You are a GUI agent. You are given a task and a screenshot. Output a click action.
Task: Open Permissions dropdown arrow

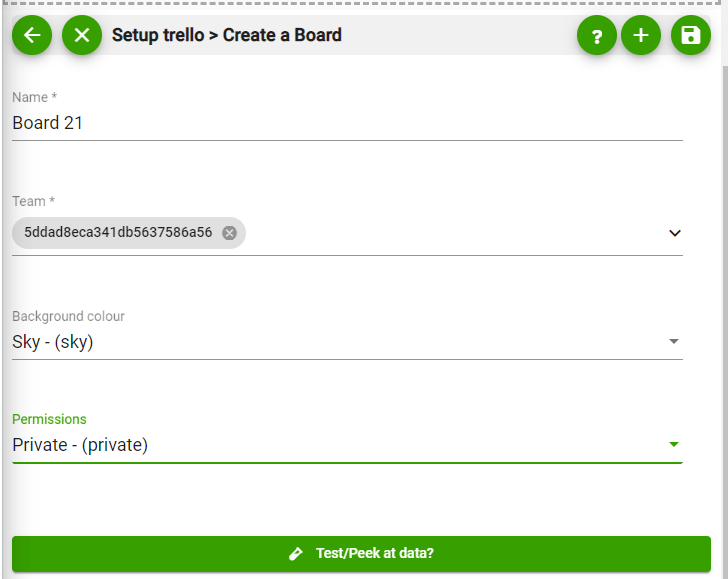674,444
